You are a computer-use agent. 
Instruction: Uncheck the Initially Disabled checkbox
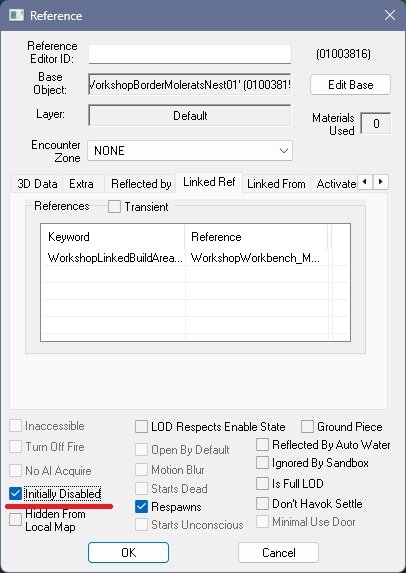point(15,494)
